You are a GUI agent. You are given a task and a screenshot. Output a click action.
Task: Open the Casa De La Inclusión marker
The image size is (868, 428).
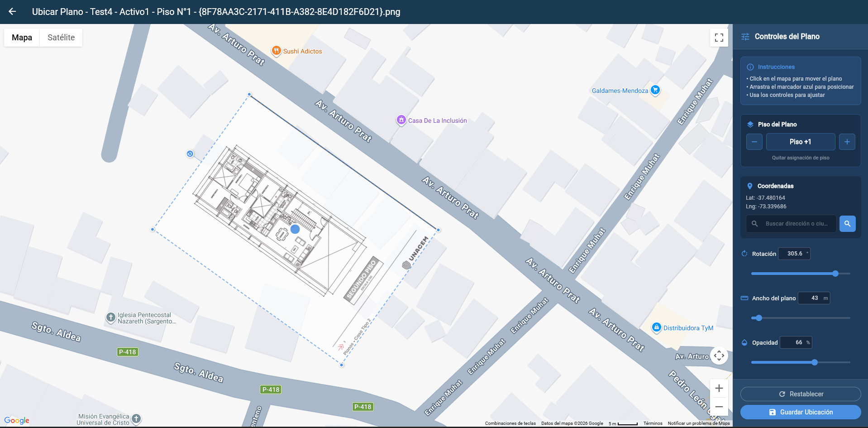tap(401, 120)
